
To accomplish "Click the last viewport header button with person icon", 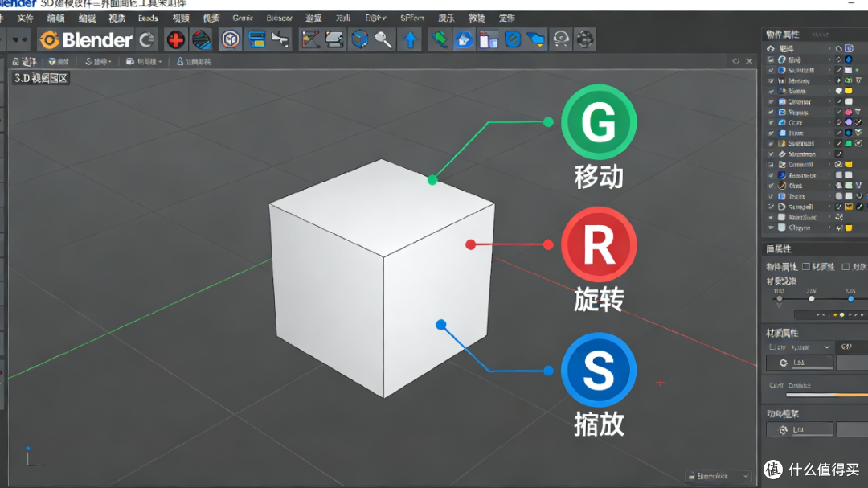I will coord(194,61).
